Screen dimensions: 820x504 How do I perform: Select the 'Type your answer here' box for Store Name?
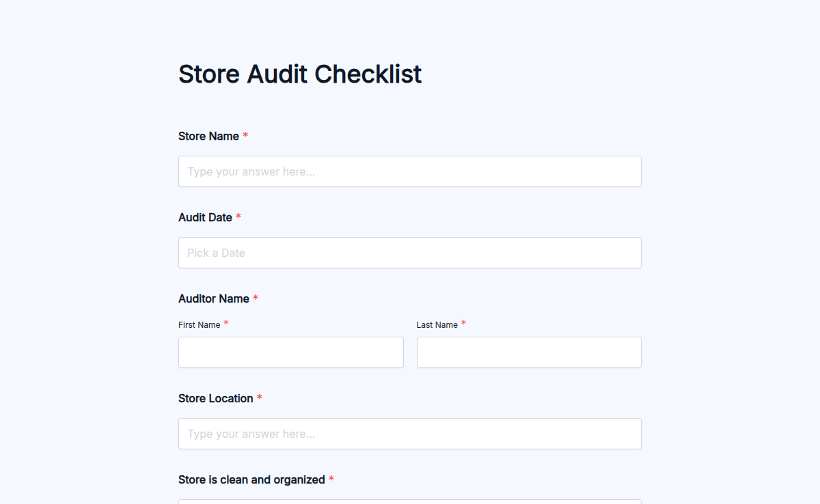[409, 171]
